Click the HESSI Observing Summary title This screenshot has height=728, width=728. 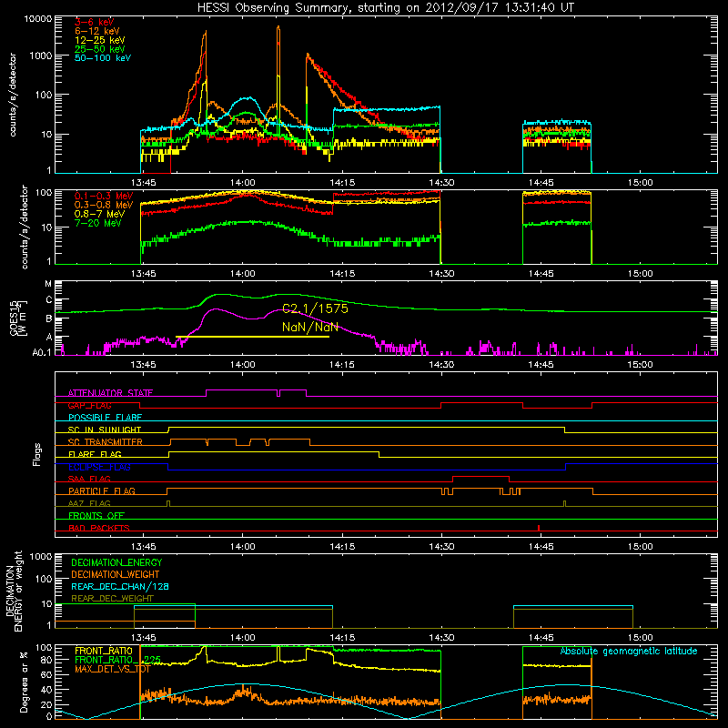386,7
